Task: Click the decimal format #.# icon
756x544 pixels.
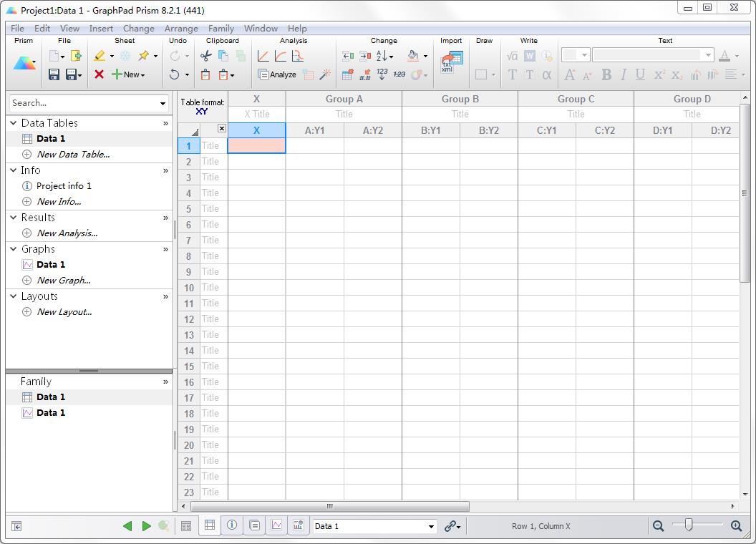Action: (x=365, y=74)
